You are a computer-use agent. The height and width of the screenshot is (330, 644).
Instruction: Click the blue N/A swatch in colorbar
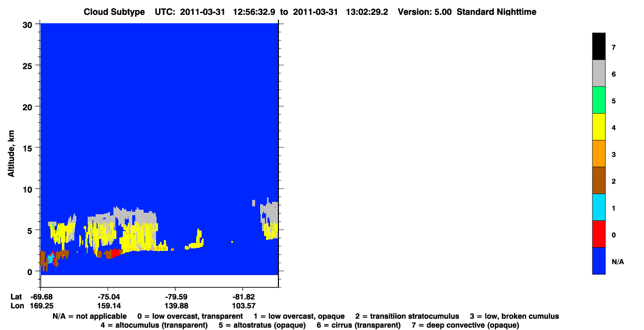[x=598, y=260]
